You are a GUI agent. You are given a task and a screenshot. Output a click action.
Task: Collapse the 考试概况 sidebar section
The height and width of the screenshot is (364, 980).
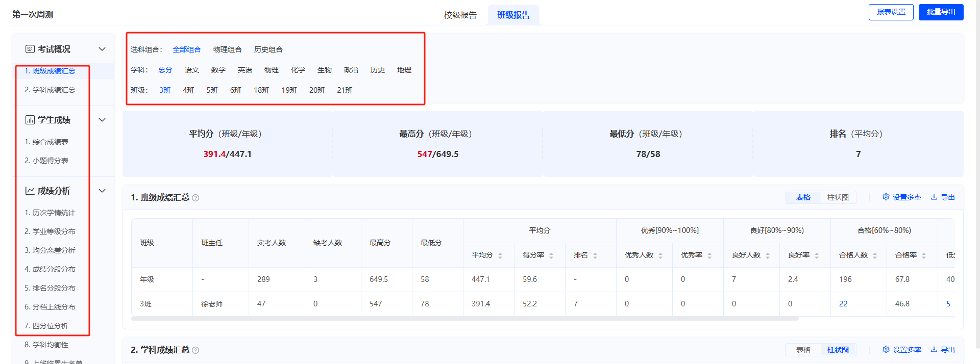tap(102, 49)
